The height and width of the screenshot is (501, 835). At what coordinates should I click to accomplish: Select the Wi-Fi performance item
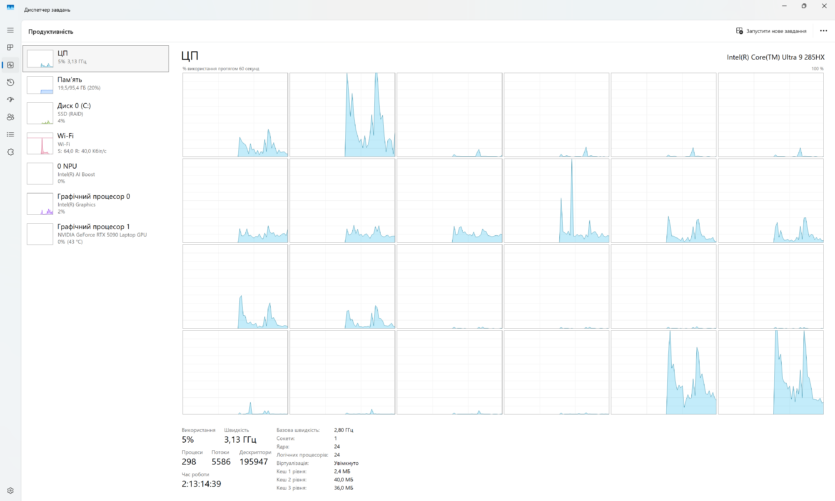pos(95,143)
